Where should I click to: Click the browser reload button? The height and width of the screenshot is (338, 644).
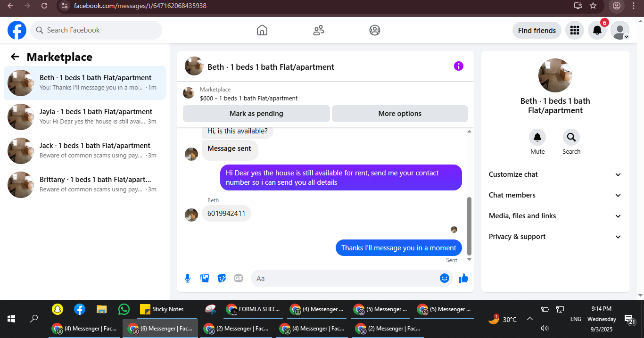tap(44, 6)
